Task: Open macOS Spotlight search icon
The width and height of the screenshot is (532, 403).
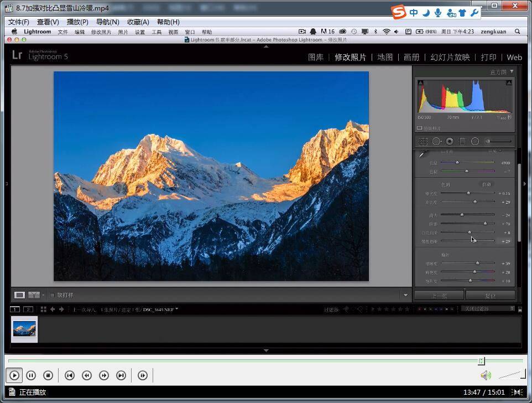Action: 518,32
